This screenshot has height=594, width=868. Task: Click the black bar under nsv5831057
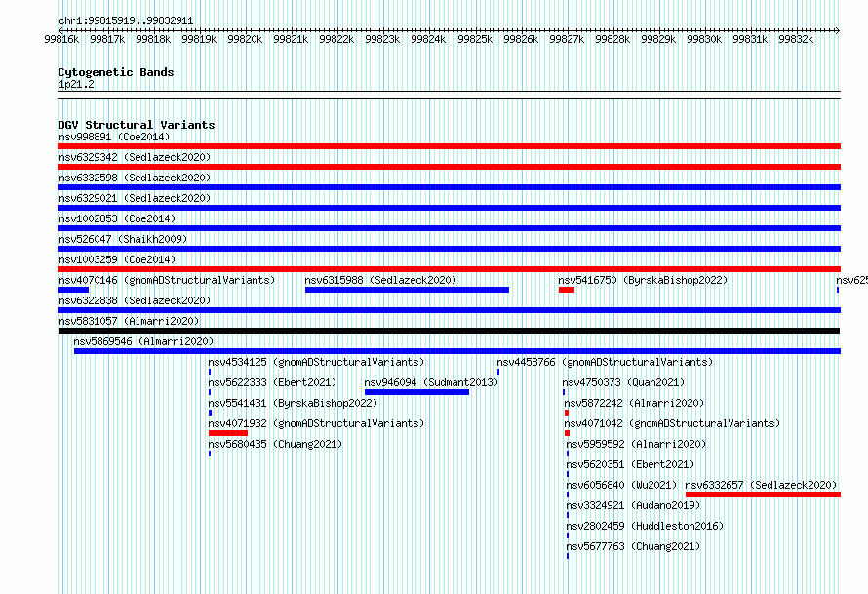coord(449,331)
